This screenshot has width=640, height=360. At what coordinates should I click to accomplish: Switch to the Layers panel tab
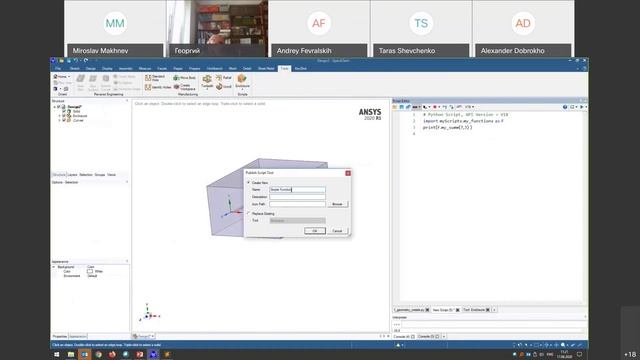click(72, 175)
